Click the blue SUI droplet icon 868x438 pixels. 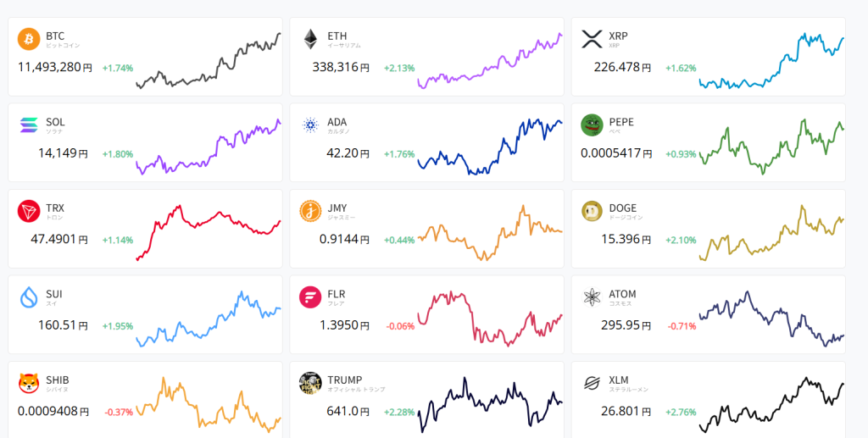[29, 298]
